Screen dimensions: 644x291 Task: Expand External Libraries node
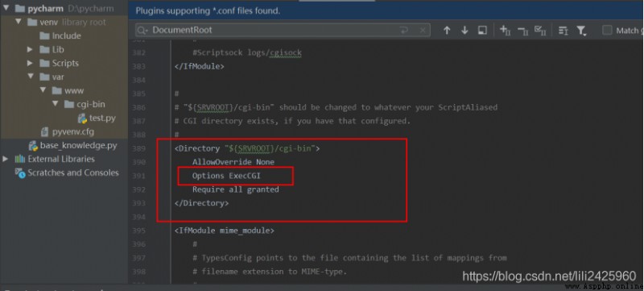pyautogui.click(x=6, y=159)
